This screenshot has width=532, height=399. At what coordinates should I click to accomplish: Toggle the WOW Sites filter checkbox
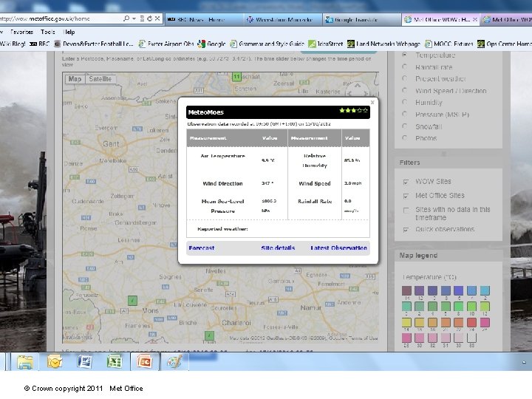pos(406,182)
